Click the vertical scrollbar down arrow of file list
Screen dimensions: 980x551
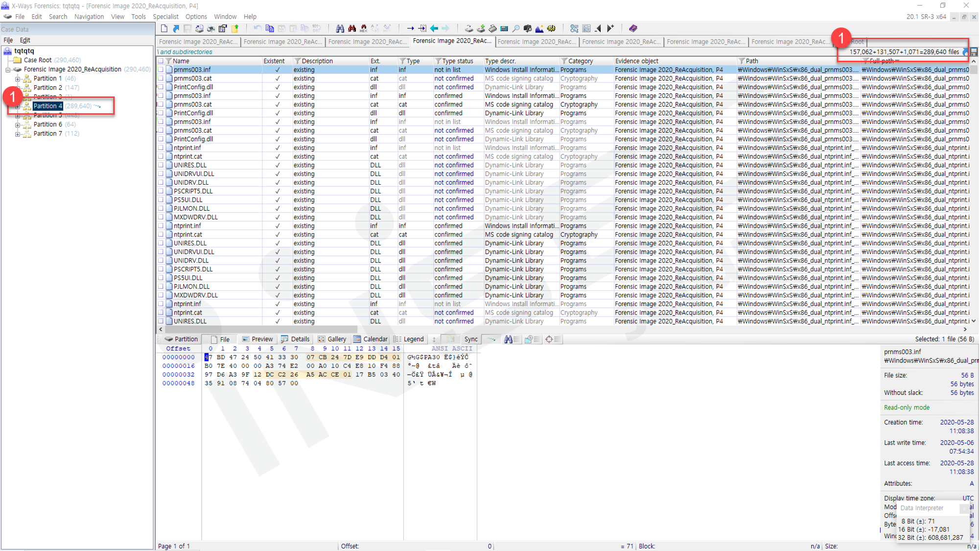coord(974,321)
